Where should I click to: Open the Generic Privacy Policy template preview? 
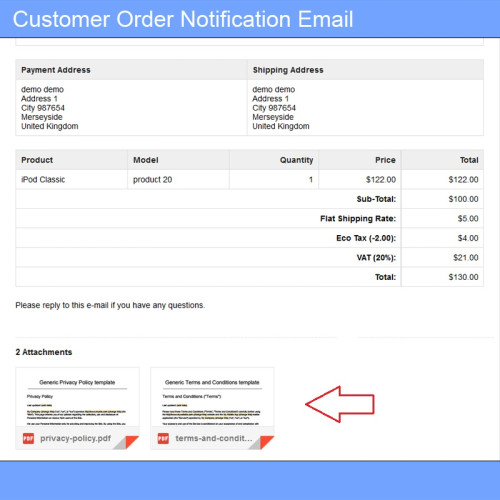(77, 397)
